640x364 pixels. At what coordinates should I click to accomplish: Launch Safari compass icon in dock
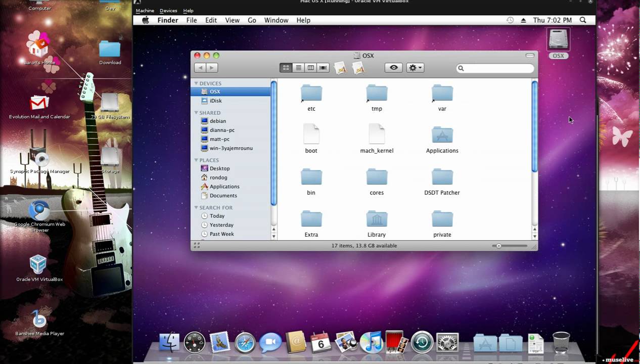click(x=245, y=343)
